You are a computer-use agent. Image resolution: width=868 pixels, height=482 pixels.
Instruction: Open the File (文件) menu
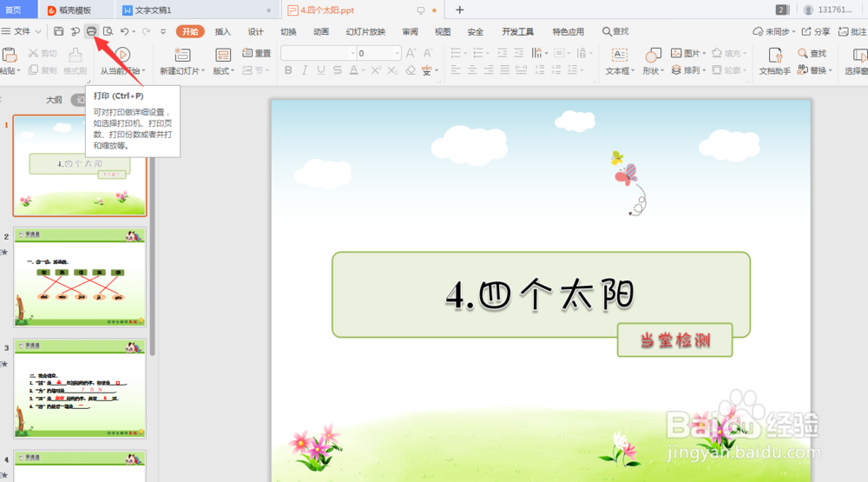16,31
